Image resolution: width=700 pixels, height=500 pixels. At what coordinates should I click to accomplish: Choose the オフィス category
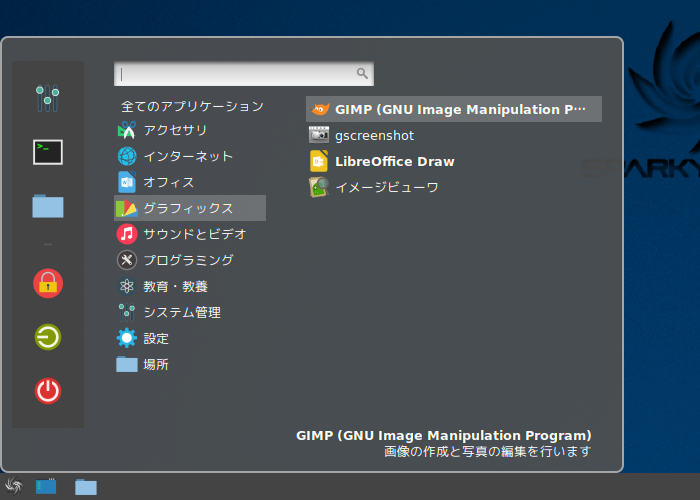click(190, 182)
